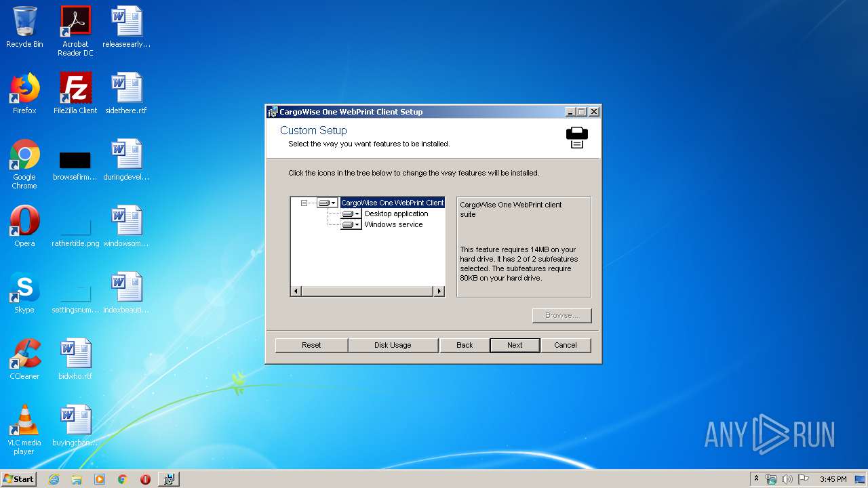Select the bidwho.rtf file icon
The height and width of the screenshot is (488, 868).
(x=75, y=360)
